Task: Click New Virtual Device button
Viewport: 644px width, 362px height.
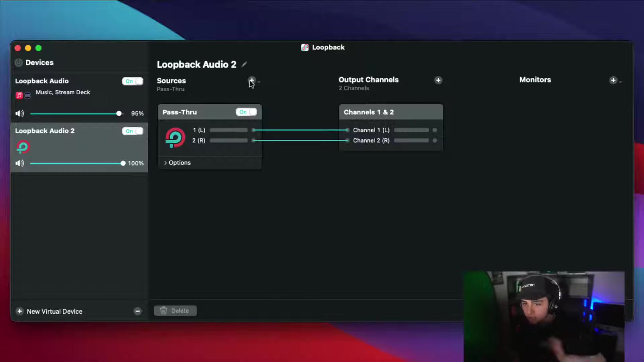Action: (x=49, y=311)
